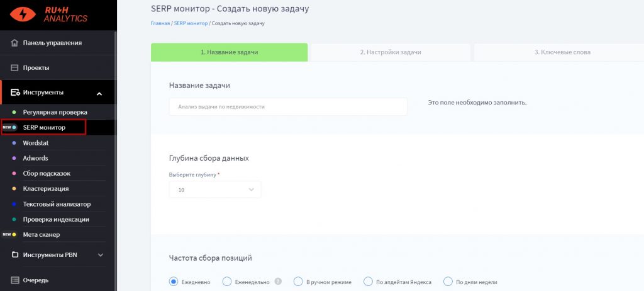Open Wordstat in the sidebar
644x291 pixels.
[x=35, y=142]
